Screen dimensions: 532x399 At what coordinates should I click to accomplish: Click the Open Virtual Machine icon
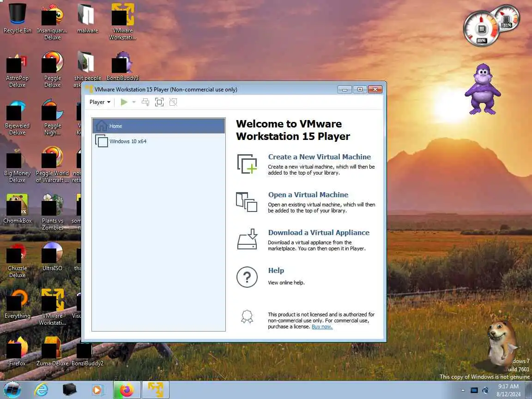(x=247, y=202)
